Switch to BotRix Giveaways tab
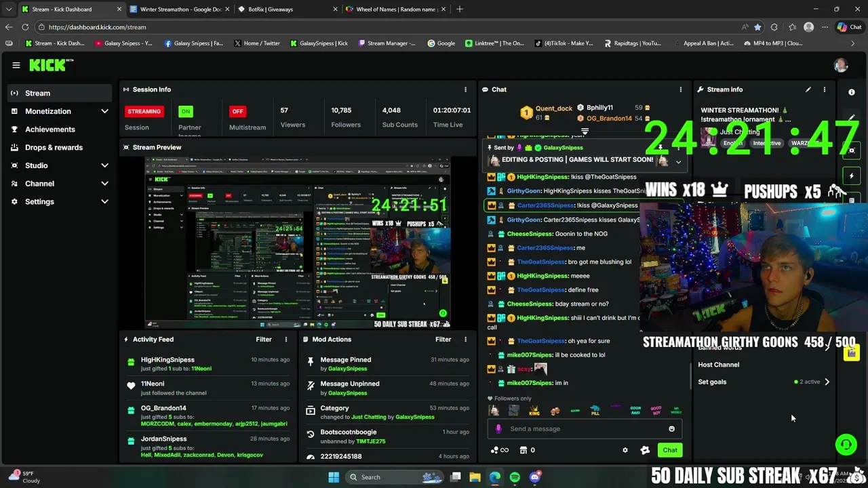The image size is (868, 488). click(287, 9)
